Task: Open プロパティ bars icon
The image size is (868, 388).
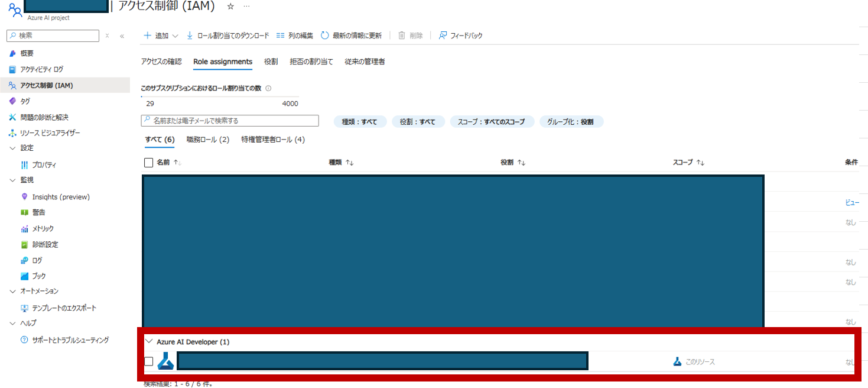Action: point(24,165)
